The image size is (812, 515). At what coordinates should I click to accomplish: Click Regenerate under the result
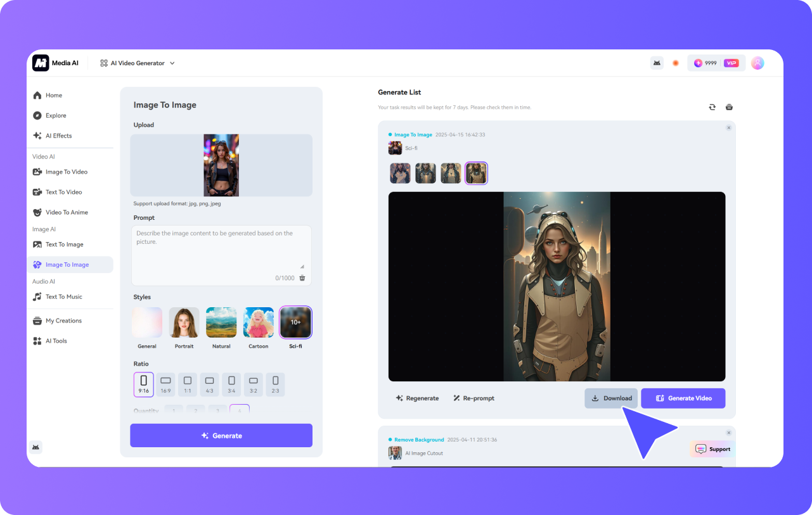click(417, 398)
